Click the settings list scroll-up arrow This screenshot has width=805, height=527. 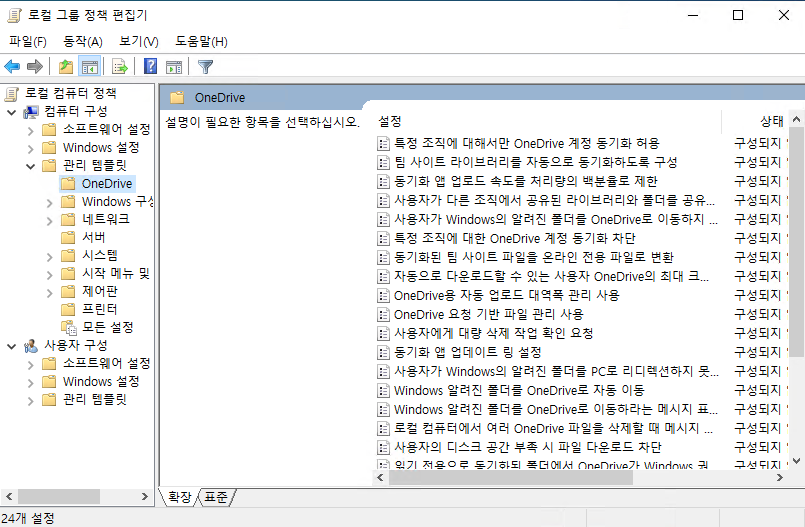tap(796, 120)
